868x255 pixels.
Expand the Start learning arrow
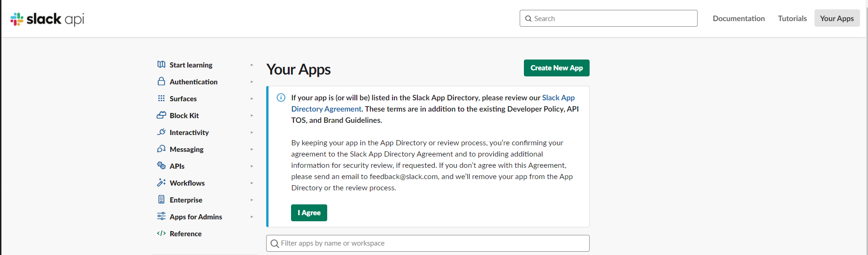point(252,65)
